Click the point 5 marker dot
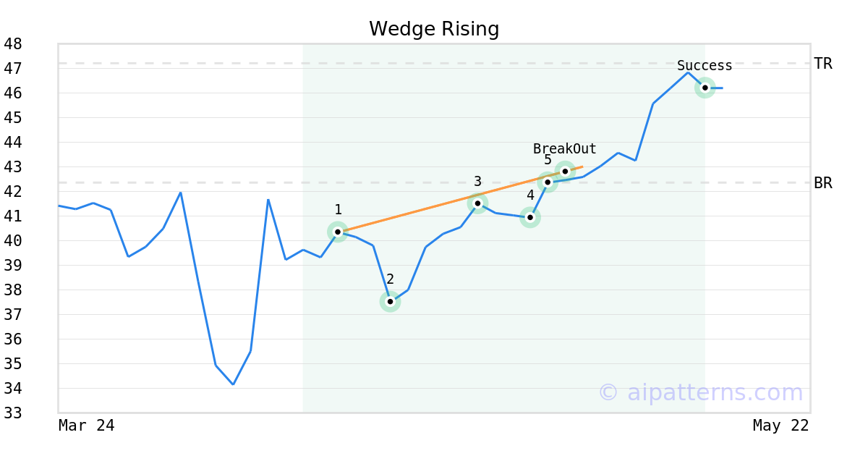The width and height of the screenshot is (868, 456). click(x=548, y=182)
